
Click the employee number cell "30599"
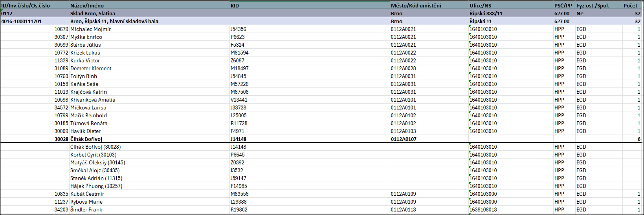tap(61, 45)
